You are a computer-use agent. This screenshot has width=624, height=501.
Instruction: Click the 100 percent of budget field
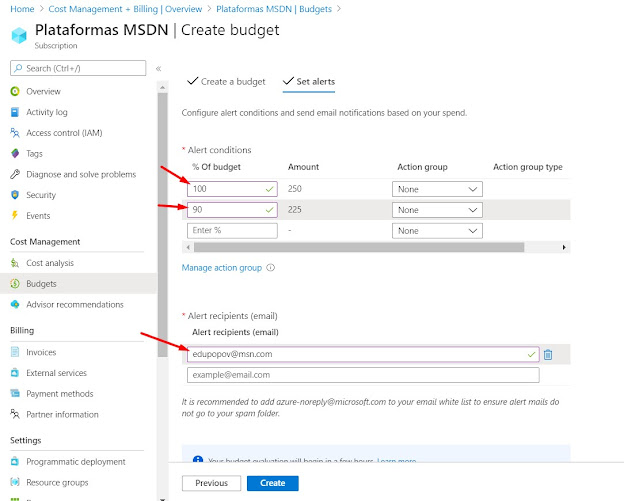[232, 189]
